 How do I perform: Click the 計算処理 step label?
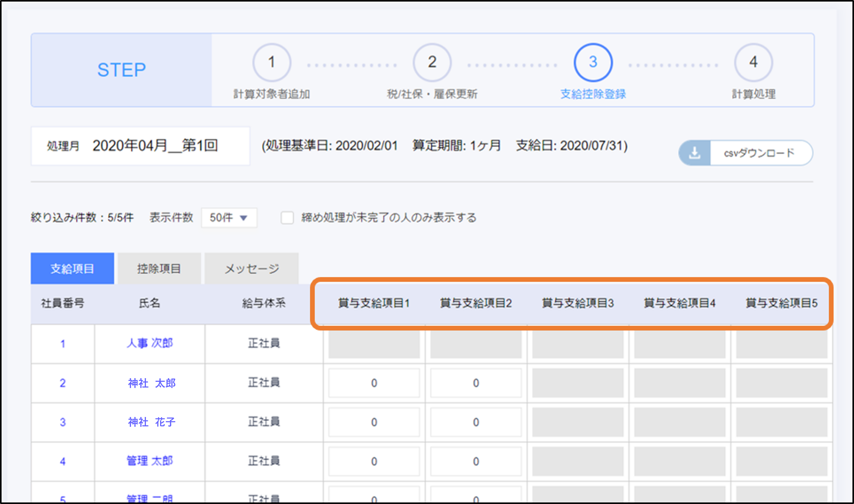754,94
